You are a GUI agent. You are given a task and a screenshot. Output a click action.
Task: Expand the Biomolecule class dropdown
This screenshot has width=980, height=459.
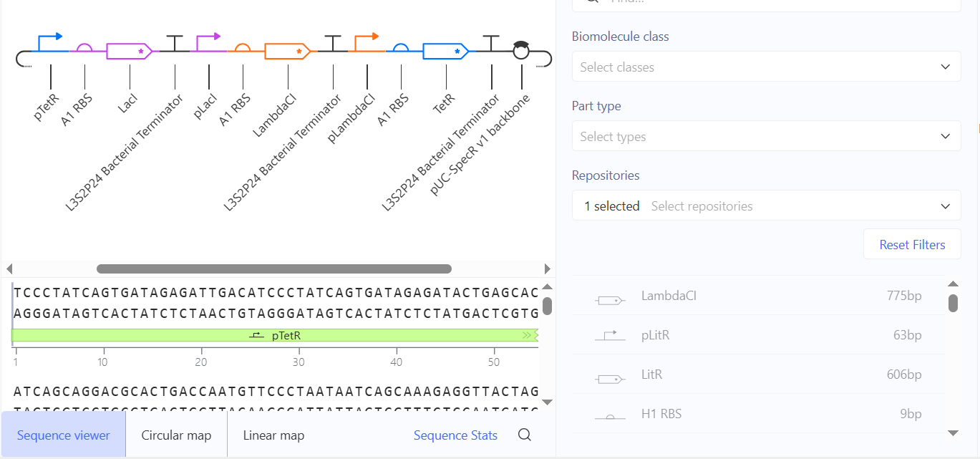[x=766, y=67]
